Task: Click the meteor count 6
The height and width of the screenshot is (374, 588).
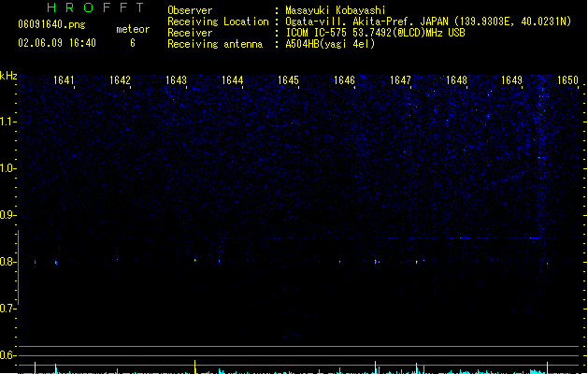Action: pos(133,43)
